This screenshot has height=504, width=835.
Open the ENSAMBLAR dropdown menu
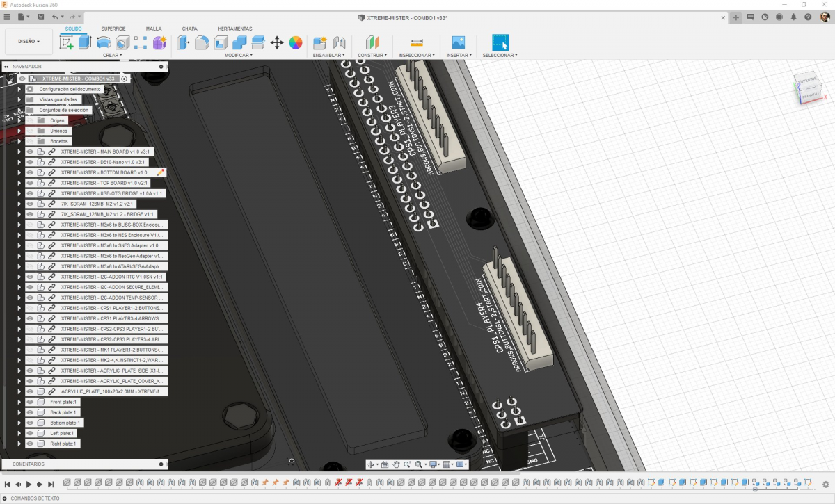(x=329, y=55)
